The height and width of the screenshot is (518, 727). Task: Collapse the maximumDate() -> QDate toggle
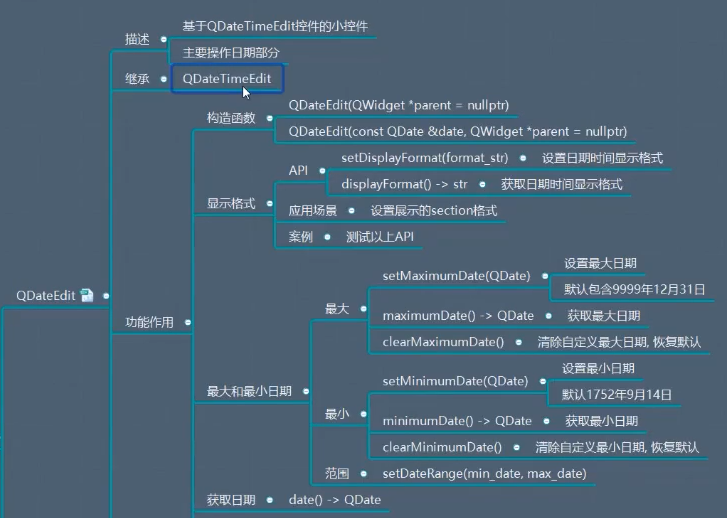coord(548,316)
